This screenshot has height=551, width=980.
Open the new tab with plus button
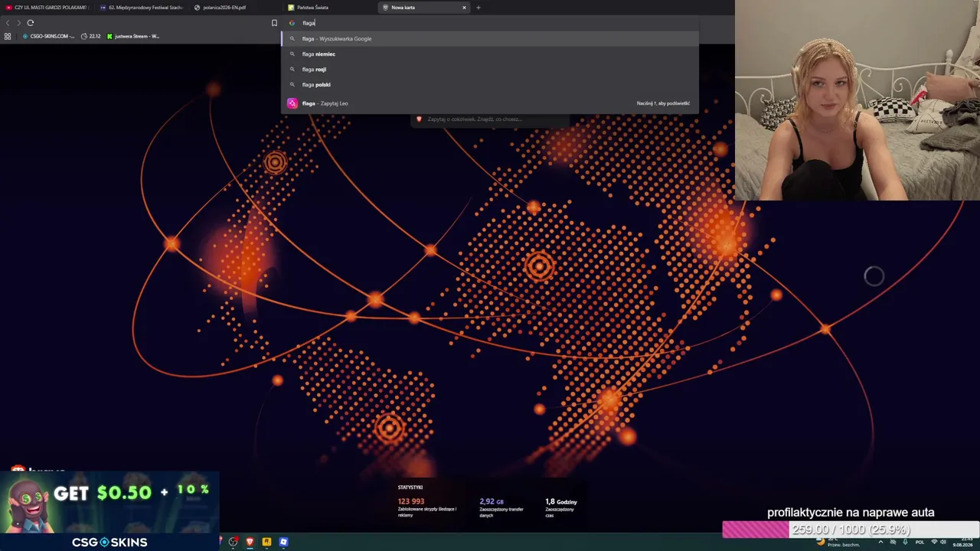479,8
